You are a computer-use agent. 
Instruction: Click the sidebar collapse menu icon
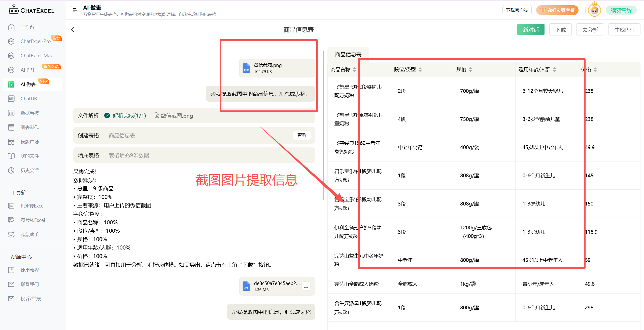75,10
